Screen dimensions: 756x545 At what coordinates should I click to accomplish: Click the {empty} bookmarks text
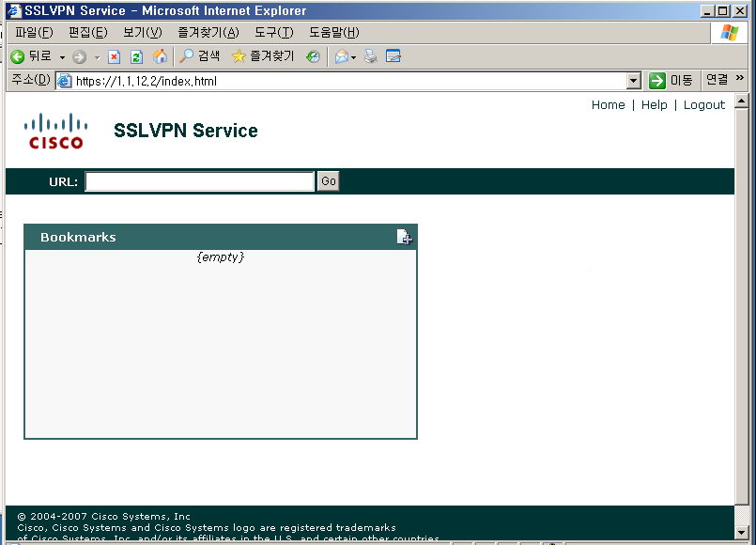tap(221, 257)
